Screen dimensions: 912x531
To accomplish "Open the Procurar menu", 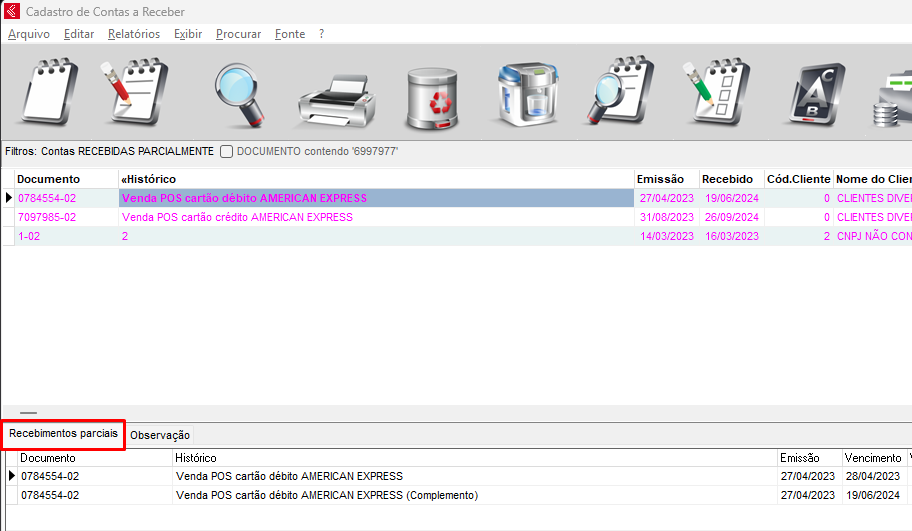I will click(x=238, y=34).
